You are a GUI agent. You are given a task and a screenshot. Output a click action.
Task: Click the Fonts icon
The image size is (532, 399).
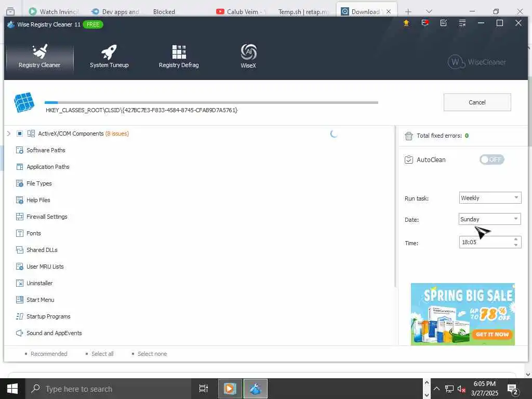20,233
